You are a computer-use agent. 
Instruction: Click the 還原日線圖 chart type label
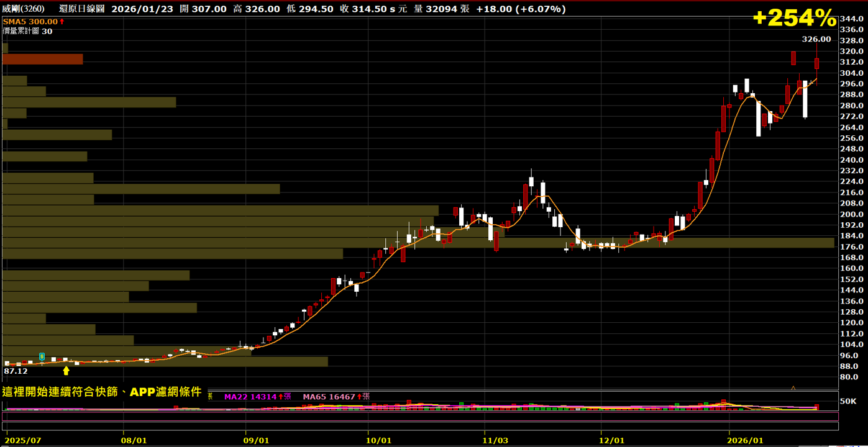[83, 9]
